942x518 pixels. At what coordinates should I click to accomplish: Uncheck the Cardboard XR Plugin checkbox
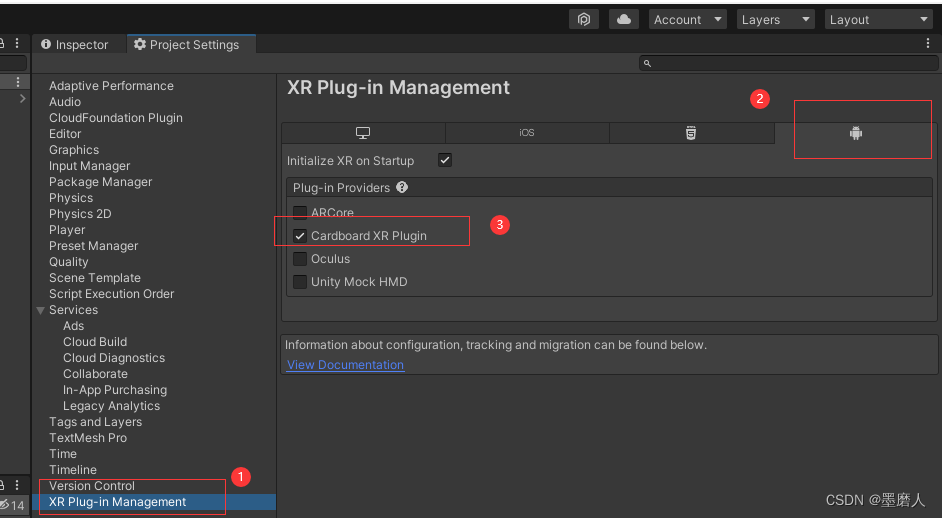300,236
